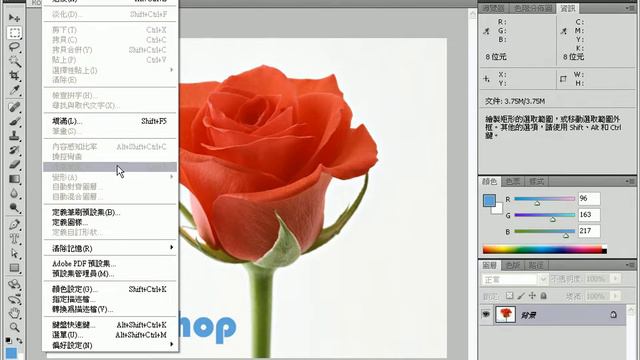
Task: Select the Type tool
Action: click(14, 238)
